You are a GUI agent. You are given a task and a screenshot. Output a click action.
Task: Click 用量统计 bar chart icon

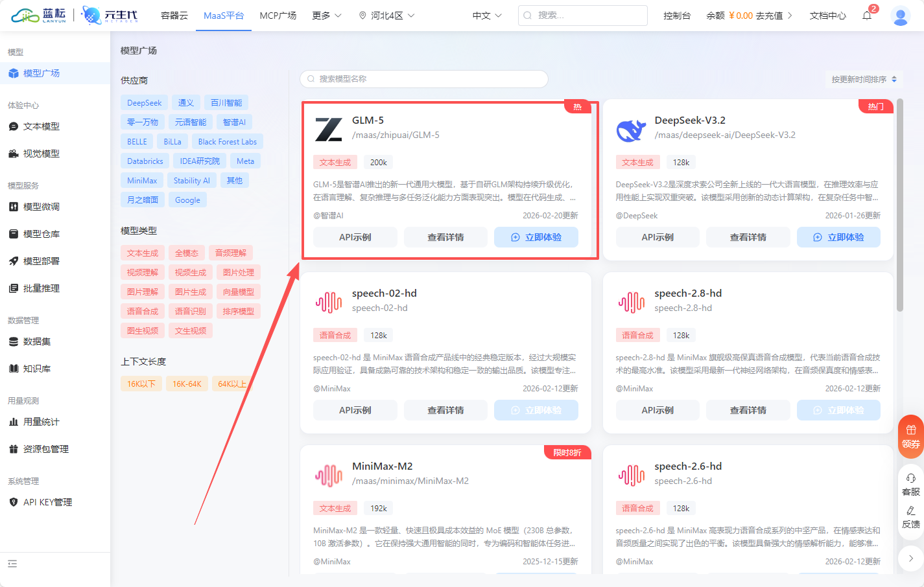tap(14, 422)
